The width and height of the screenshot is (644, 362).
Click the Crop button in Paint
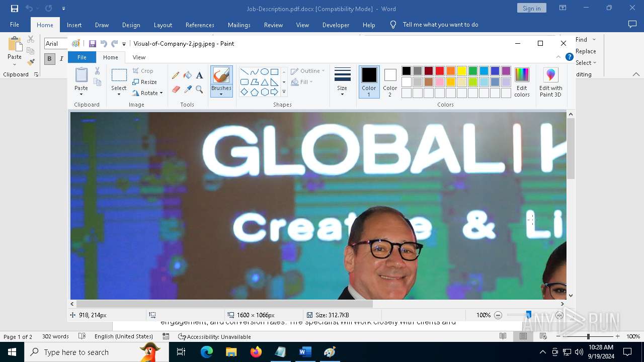tap(143, 71)
